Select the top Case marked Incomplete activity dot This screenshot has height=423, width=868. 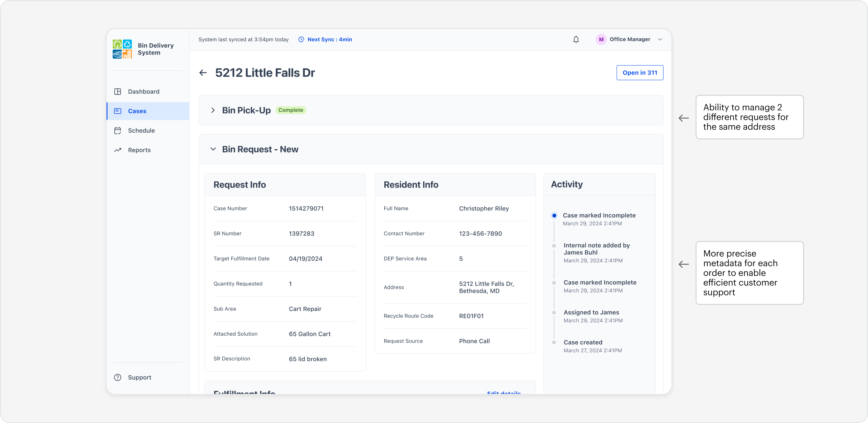[554, 216]
